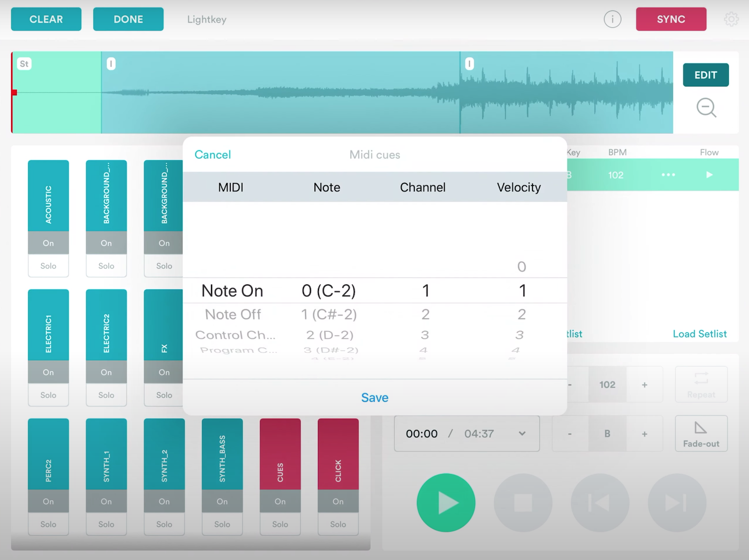The width and height of the screenshot is (749, 560).
Task: Click the Fade-out icon button
Action: coord(701,433)
